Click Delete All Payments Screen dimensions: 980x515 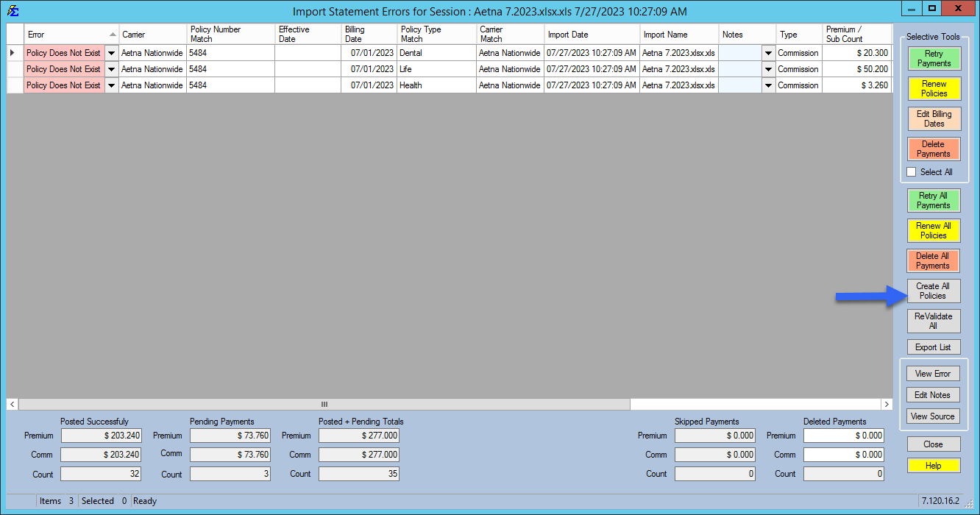click(x=934, y=260)
